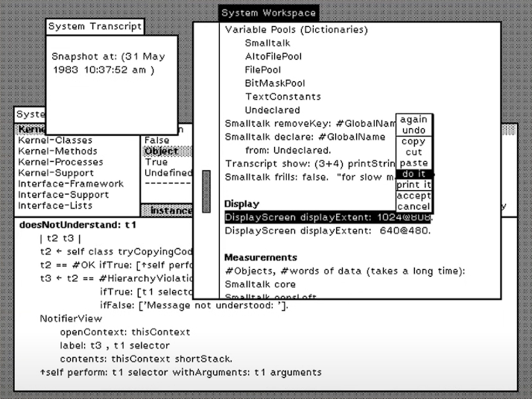This screenshot has height=399, width=532.
Task: Select class False in the class list
Action: coord(156,140)
